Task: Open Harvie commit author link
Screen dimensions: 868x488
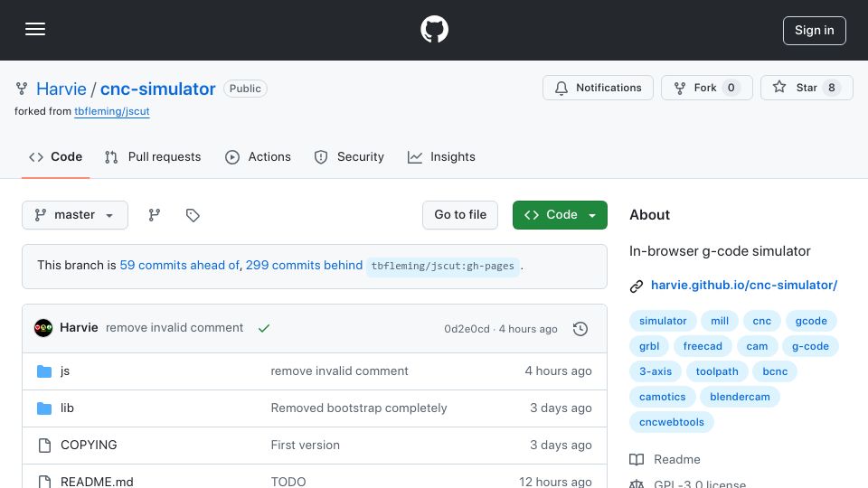Action: [x=79, y=327]
